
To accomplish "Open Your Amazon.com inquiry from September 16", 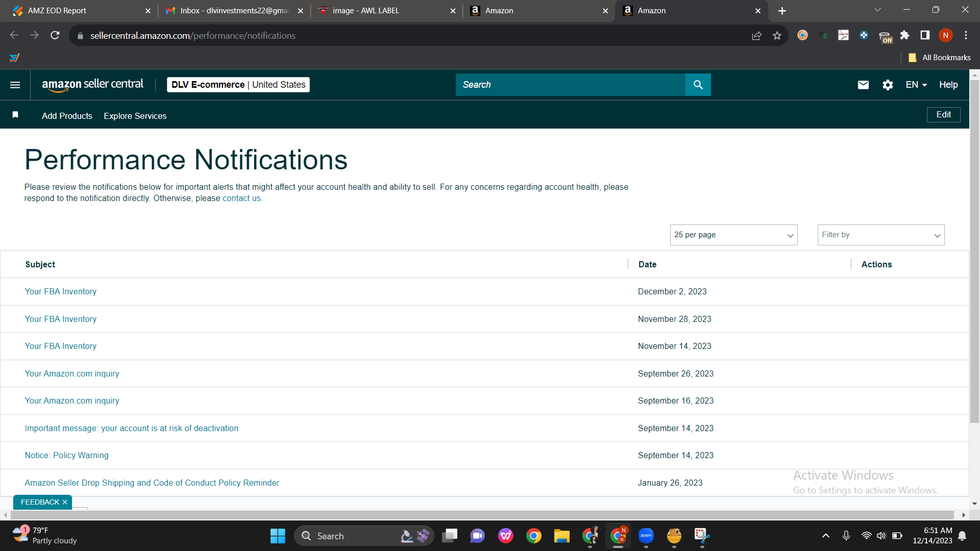I will pyautogui.click(x=72, y=400).
